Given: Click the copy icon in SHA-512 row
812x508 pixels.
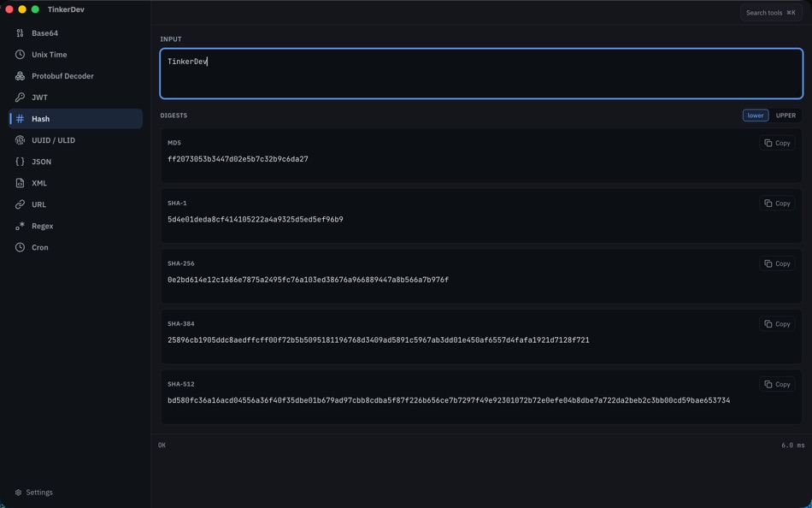Looking at the screenshot, I should 768,384.
